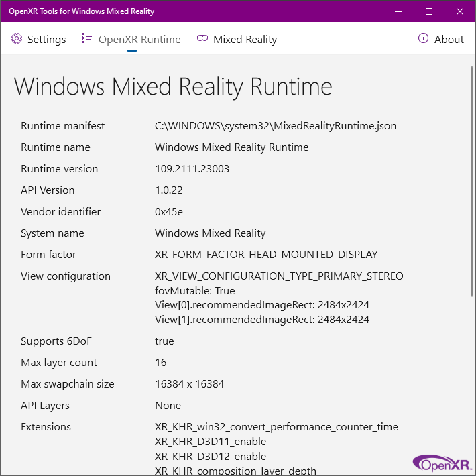The height and width of the screenshot is (476, 476).
Task: Switch to the OpenXR Runtime tab
Action: tap(131, 39)
